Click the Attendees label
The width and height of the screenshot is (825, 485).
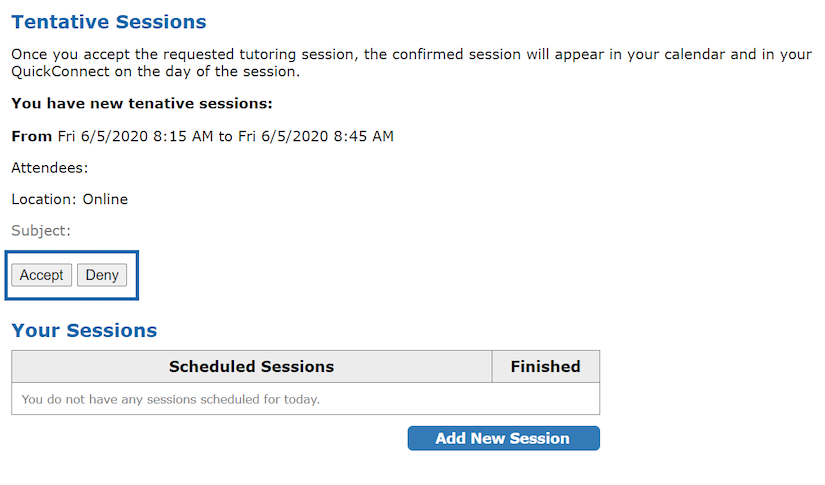[x=49, y=168]
